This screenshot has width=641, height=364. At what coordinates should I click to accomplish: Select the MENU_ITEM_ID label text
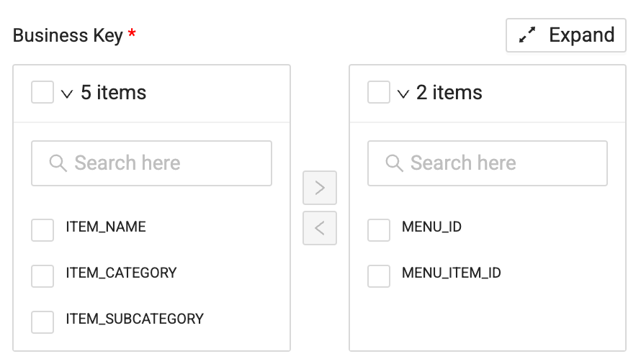click(x=452, y=273)
